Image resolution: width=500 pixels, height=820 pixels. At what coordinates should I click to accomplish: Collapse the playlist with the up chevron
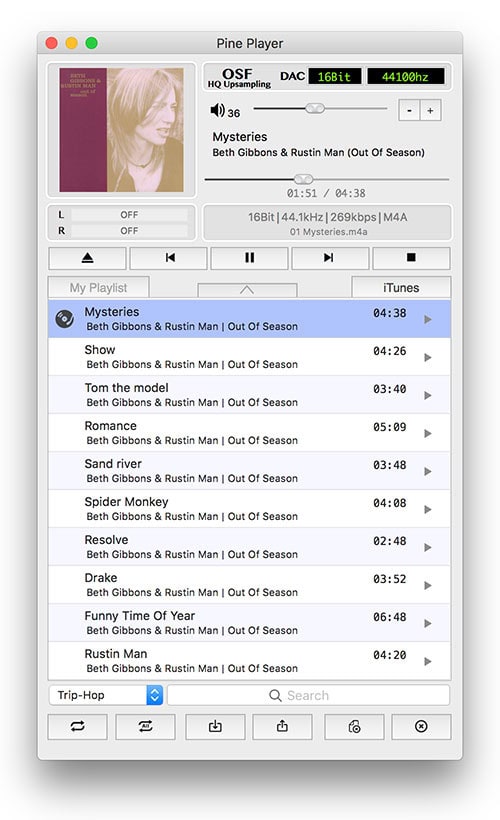[x=247, y=290]
